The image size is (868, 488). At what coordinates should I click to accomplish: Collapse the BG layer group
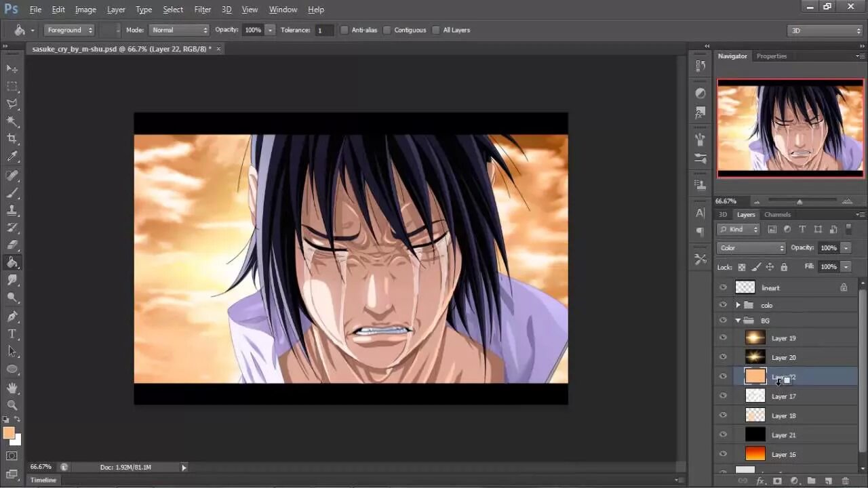point(738,321)
